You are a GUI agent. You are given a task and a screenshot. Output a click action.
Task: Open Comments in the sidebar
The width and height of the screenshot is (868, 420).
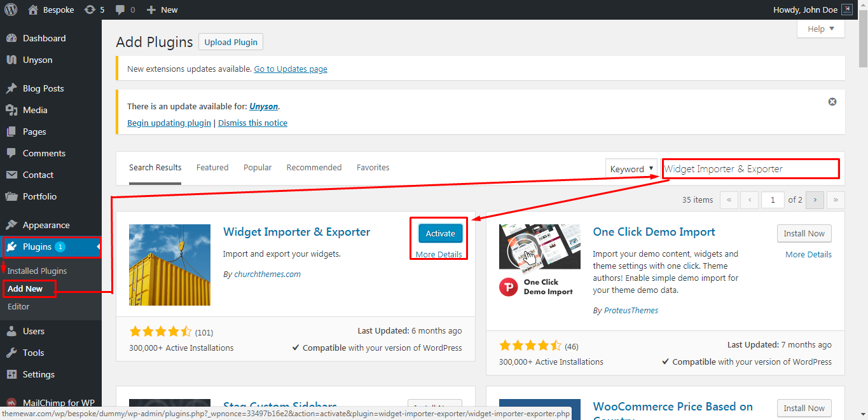tap(51, 153)
